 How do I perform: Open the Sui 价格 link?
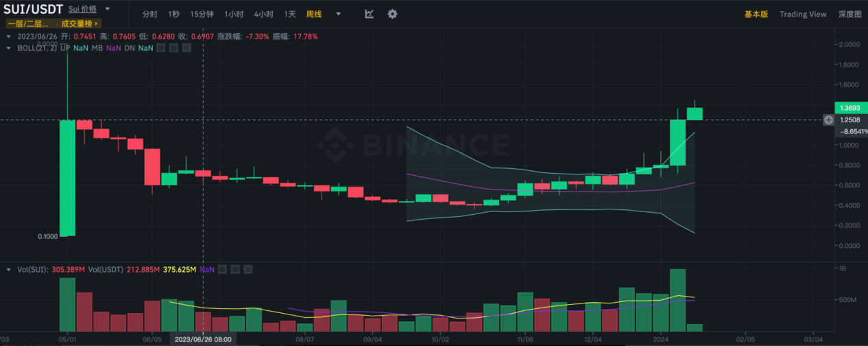click(x=82, y=9)
